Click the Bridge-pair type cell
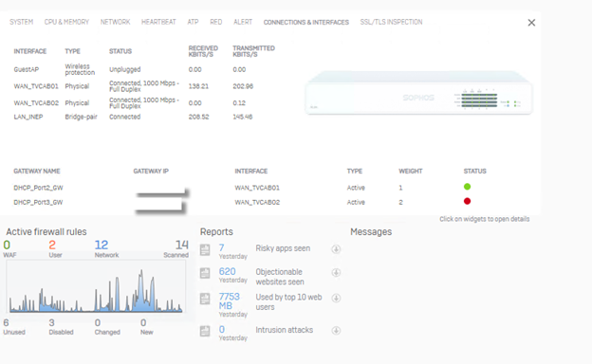The height and width of the screenshot is (364, 592). point(82,117)
